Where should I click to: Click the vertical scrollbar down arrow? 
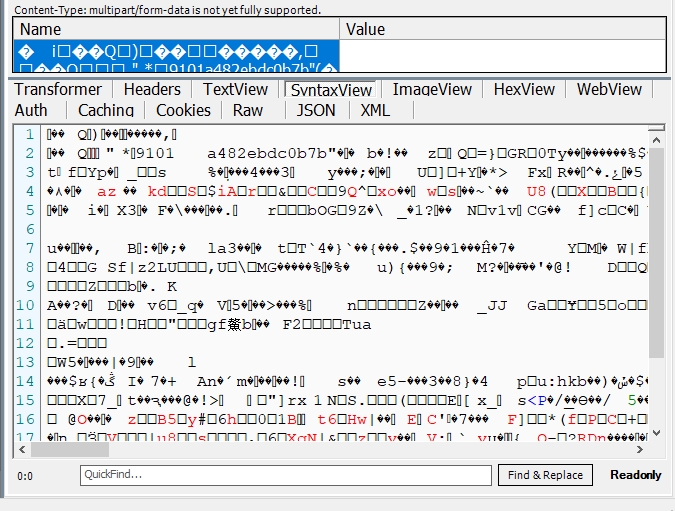click(x=656, y=433)
